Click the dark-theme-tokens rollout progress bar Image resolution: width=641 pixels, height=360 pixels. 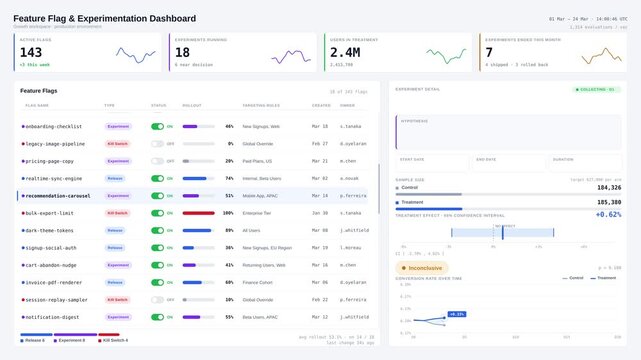point(198,230)
